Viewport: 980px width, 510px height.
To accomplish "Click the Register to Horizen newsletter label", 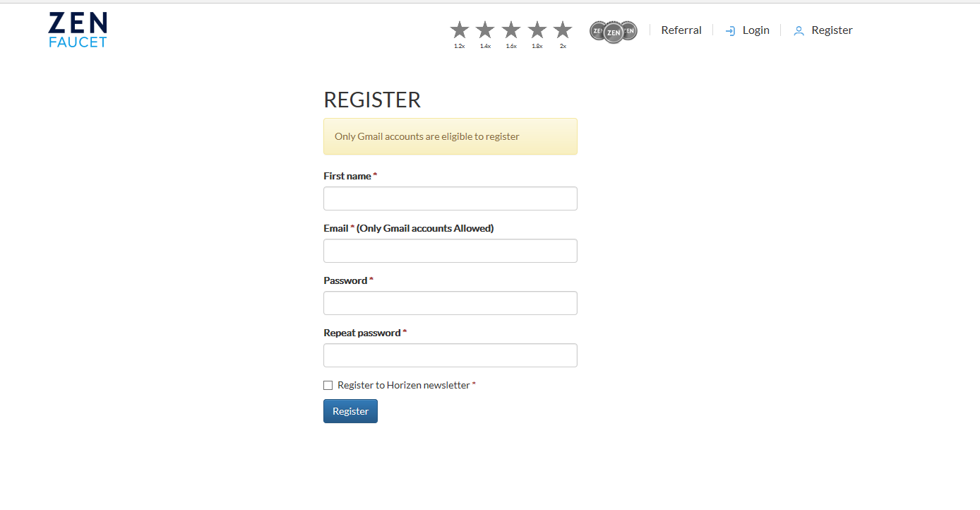I will tap(404, 385).
